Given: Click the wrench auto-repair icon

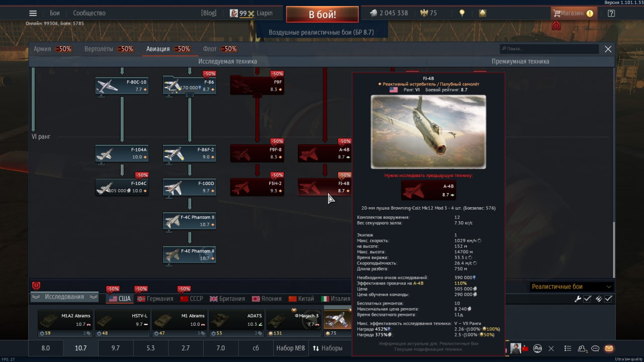Looking at the screenshot, I should click(578, 299).
